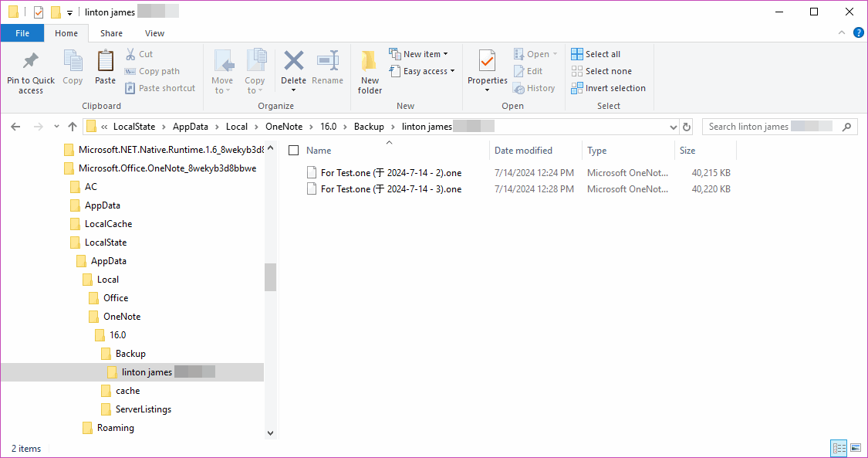Click the Back navigation arrow
Image resolution: width=868 pixels, height=458 pixels.
(15, 127)
